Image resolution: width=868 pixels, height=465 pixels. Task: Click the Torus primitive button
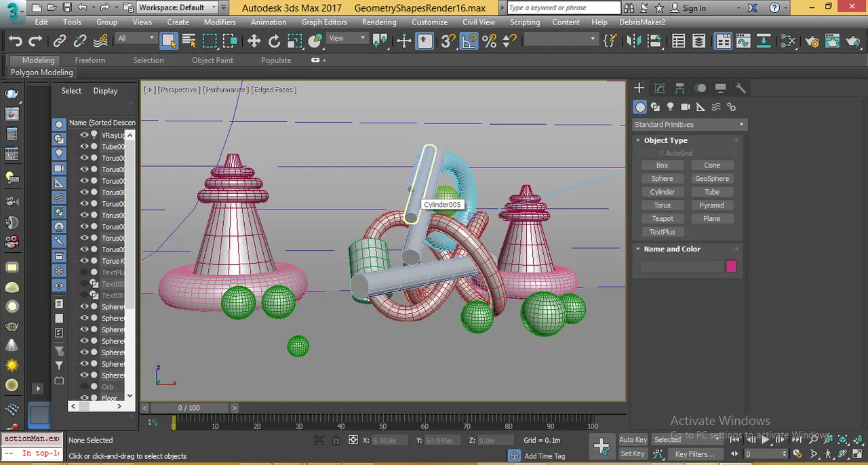point(663,205)
